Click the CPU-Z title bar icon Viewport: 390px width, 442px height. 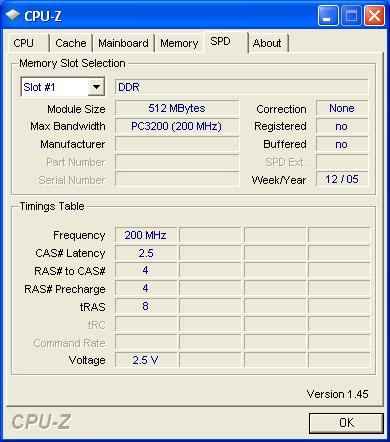(x=13, y=15)
